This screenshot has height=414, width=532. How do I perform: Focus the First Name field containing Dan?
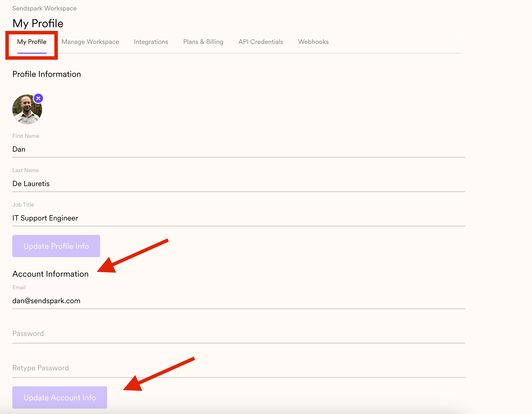[239, 149]
